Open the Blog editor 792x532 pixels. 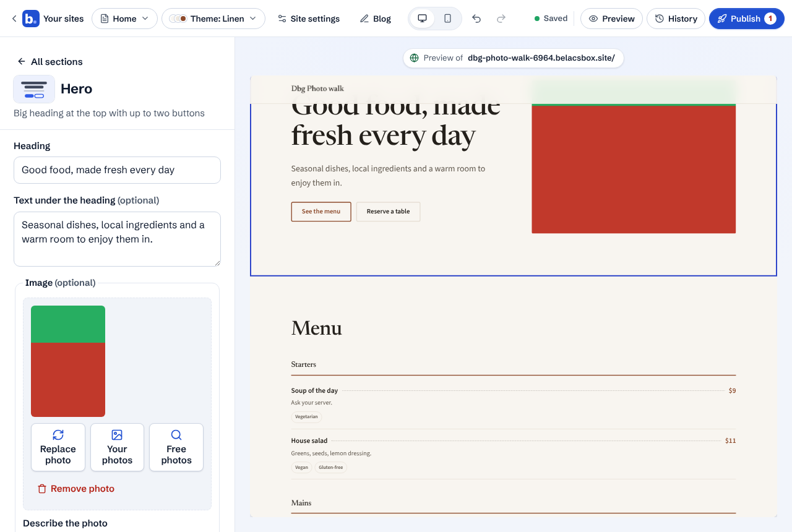[376, 19]
